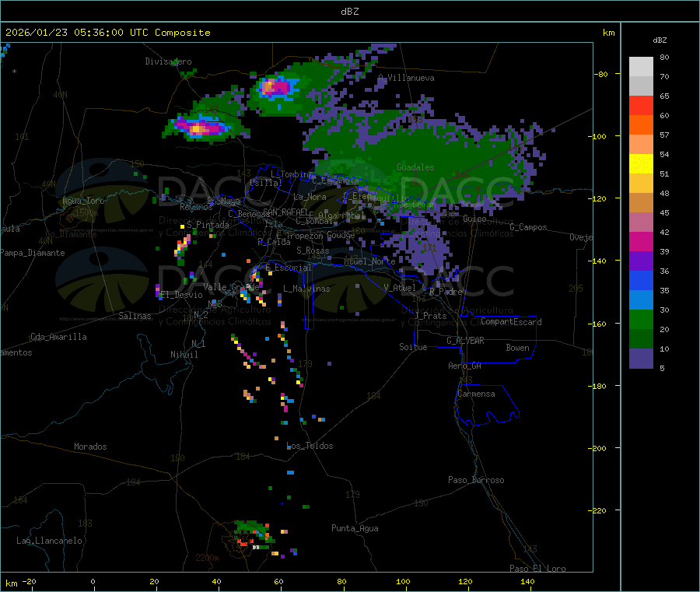
Task: Click the S_Pintada location label
Action: [x=208, y=225]
